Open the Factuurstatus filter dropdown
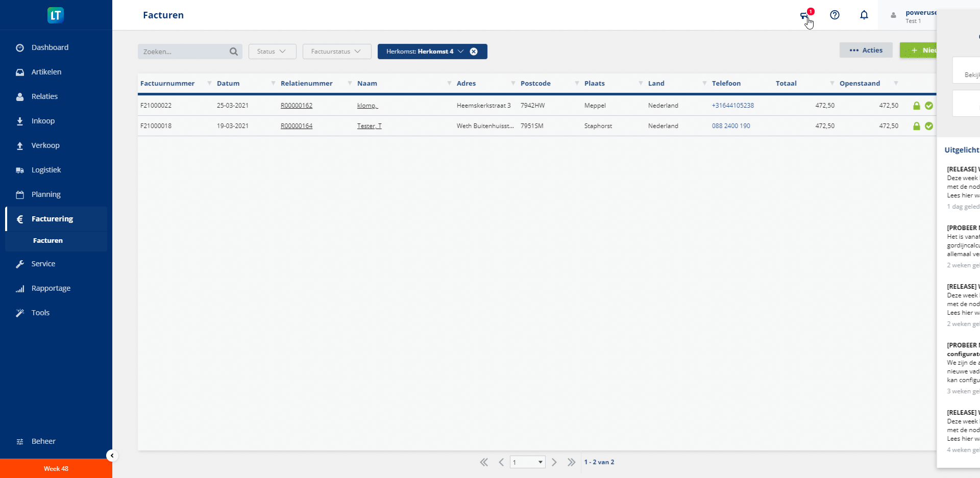Screen dimensions: 980x478 336,52
